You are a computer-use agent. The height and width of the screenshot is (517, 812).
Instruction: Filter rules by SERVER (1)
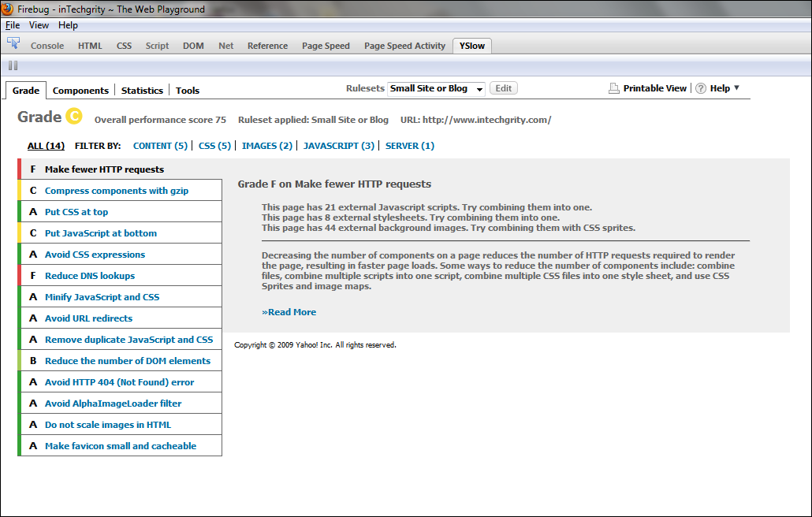click(410, 146)
